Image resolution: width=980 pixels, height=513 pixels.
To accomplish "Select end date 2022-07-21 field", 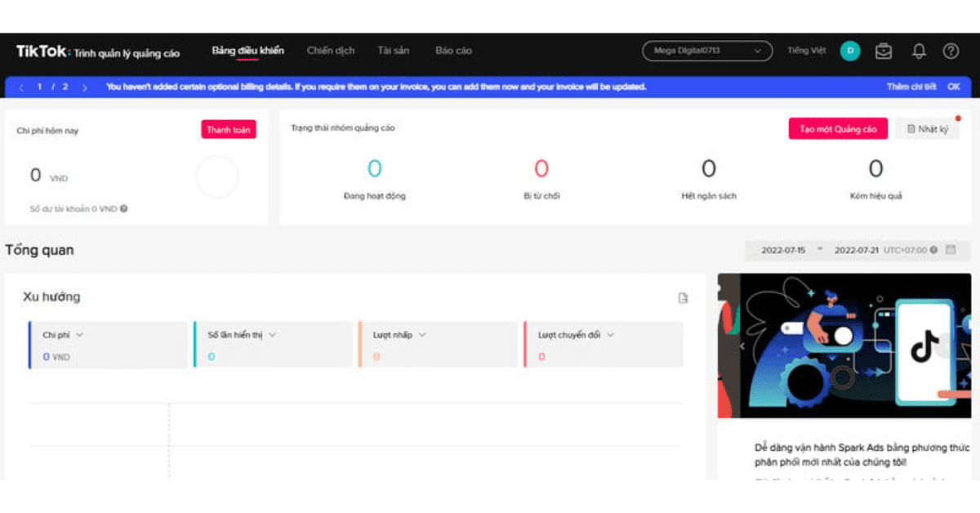I will pos(856,250).
